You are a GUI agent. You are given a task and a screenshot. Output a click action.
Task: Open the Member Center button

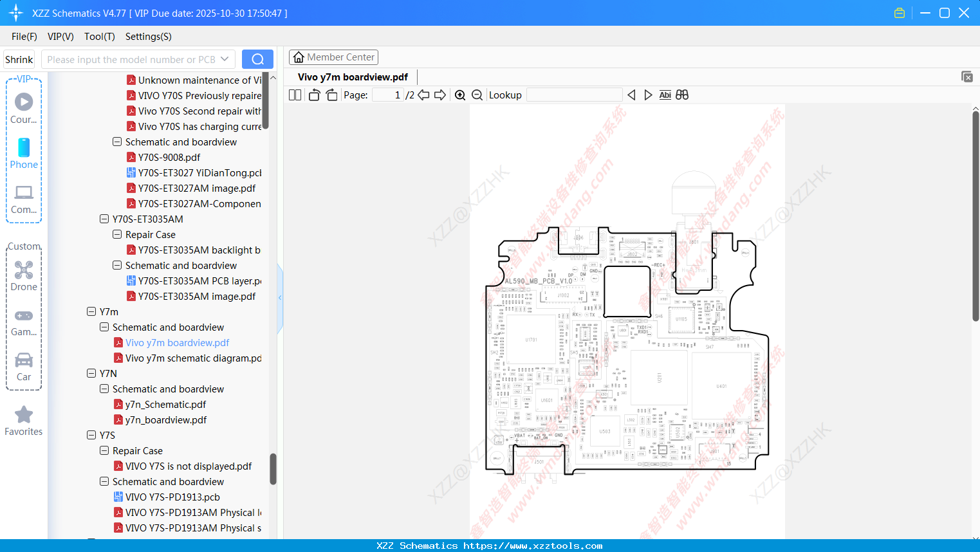click(x=333, y=57)
